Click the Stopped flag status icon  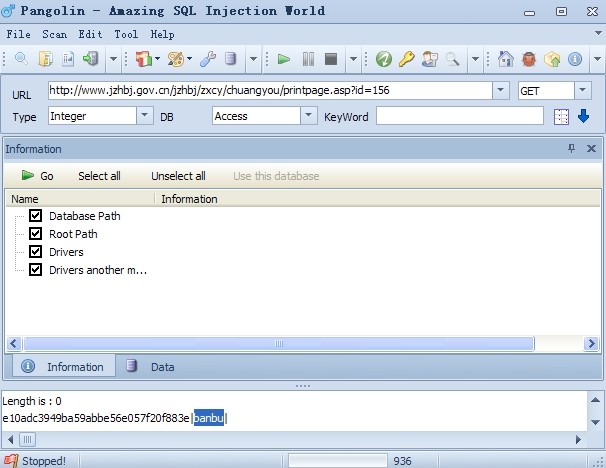point(11,461)
